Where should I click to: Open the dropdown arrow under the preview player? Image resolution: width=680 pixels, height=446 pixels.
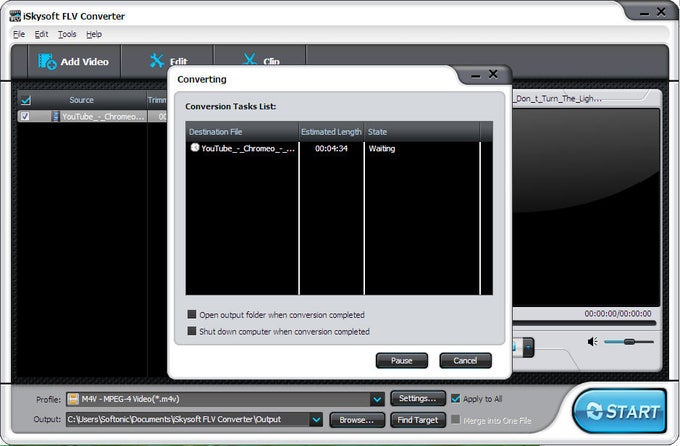528,347
